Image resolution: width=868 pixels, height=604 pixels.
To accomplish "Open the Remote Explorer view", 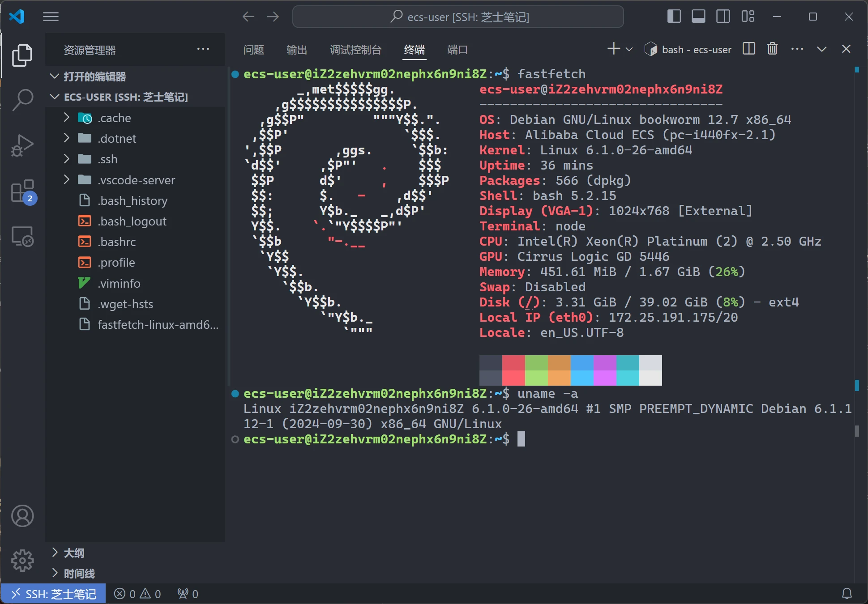I will click(22, 236).
